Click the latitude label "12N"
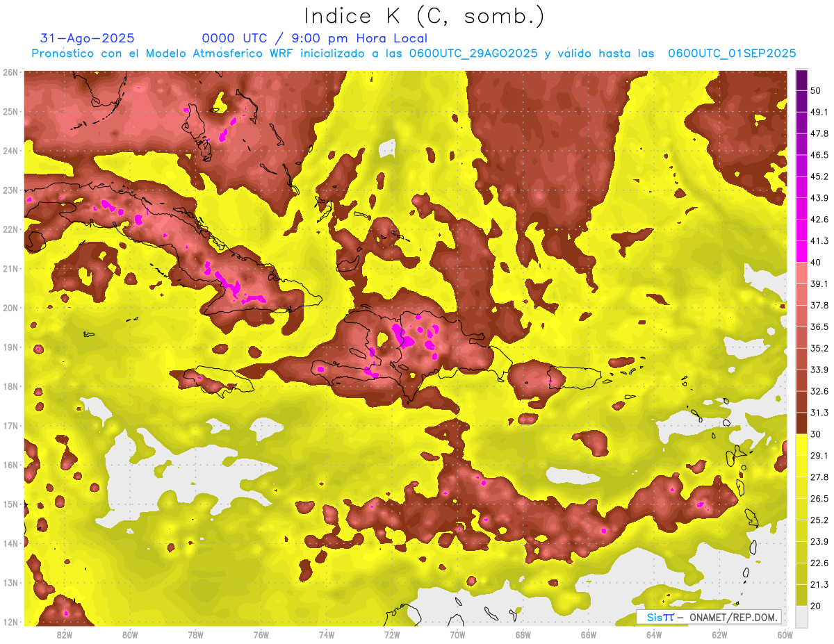 tap(10, 622)
